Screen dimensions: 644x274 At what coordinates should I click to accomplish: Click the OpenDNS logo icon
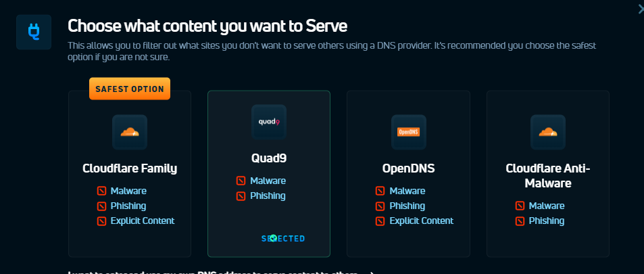(x=409, y=132)
